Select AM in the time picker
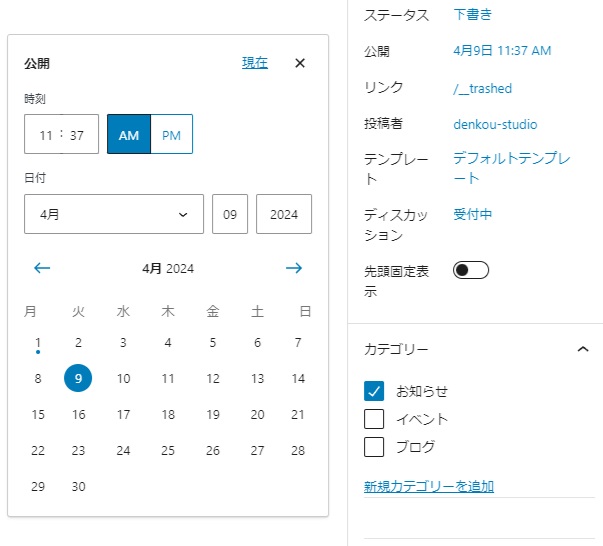The image size is (603, 546). pyautogui.click(x=129, y=135)
